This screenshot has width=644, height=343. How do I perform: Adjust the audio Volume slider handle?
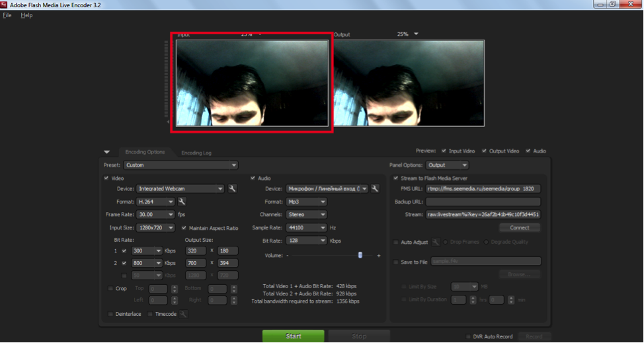[360, 255]
